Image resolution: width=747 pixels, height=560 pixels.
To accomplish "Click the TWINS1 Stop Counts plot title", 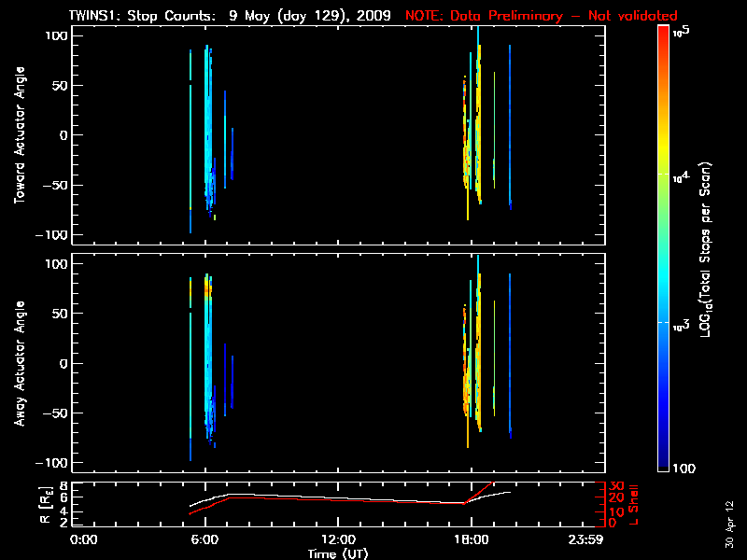I will coord(231,16).
